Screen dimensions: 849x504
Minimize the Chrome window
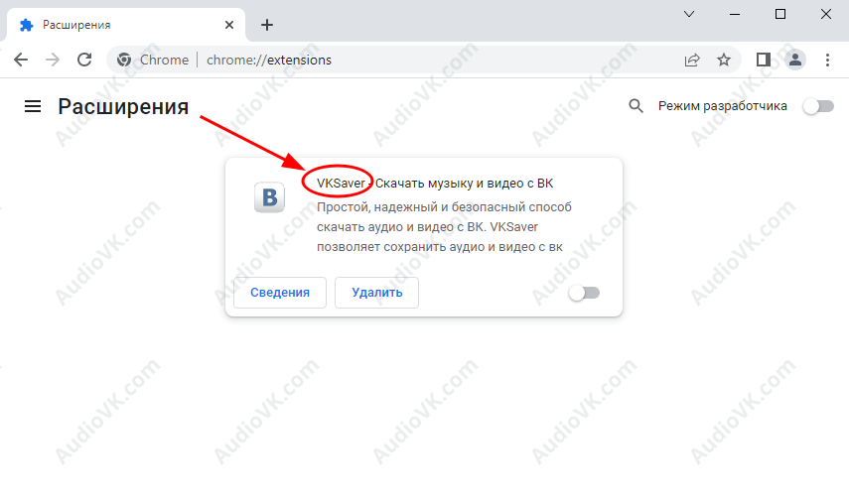735,14
